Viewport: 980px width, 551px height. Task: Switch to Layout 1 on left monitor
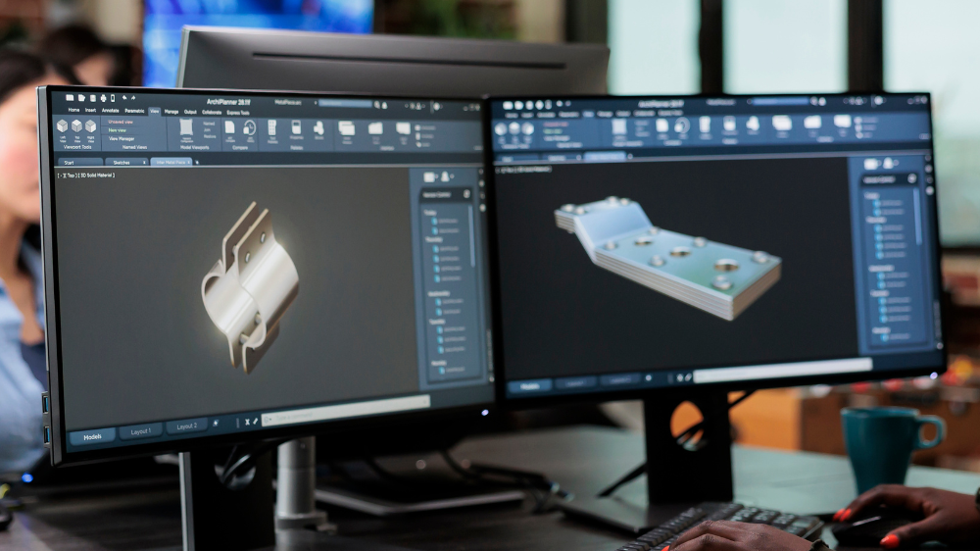(140, 431)
